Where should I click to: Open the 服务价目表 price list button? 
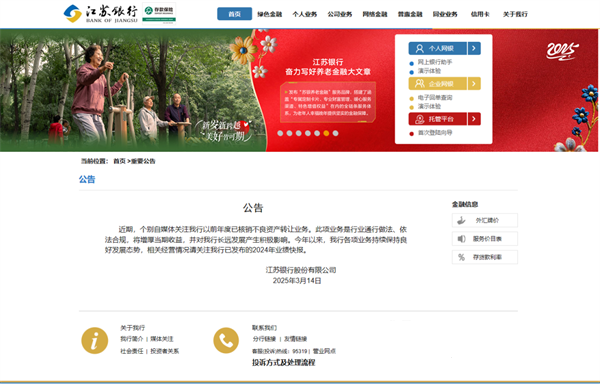[485, 239]
